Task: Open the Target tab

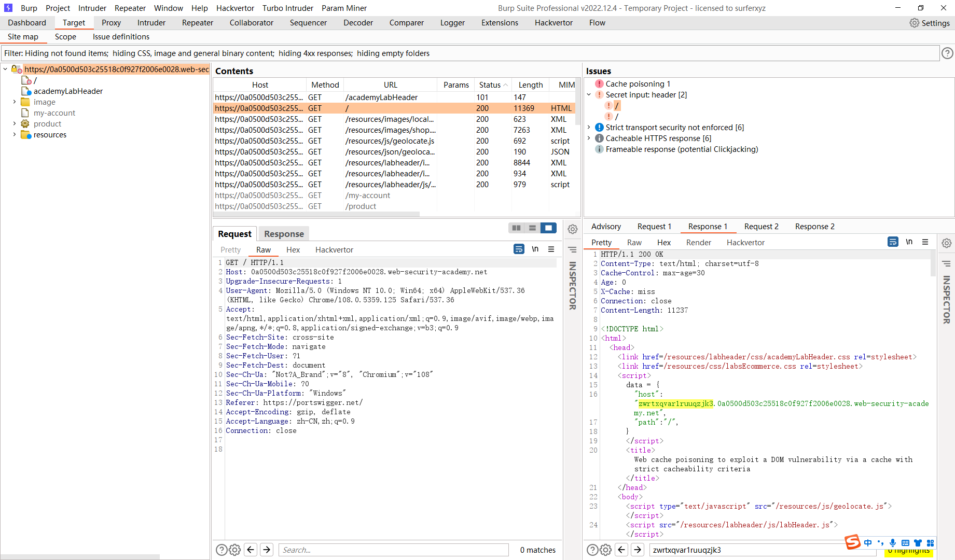Action: (x=74, y=23)
